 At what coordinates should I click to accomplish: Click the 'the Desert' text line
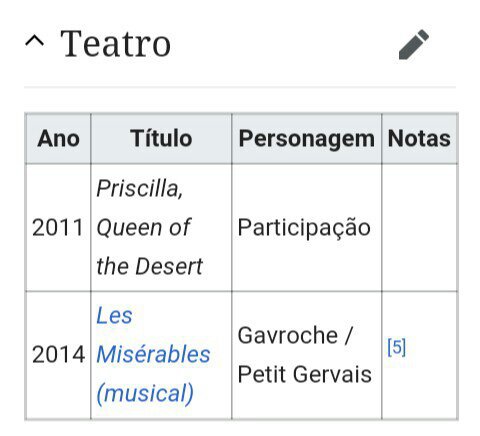[149, 267]
